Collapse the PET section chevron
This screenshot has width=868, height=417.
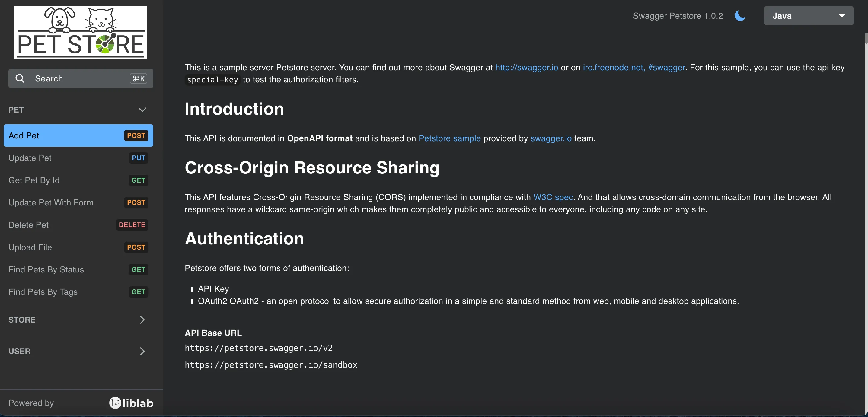pyautogui.click(x=142, y=110)
